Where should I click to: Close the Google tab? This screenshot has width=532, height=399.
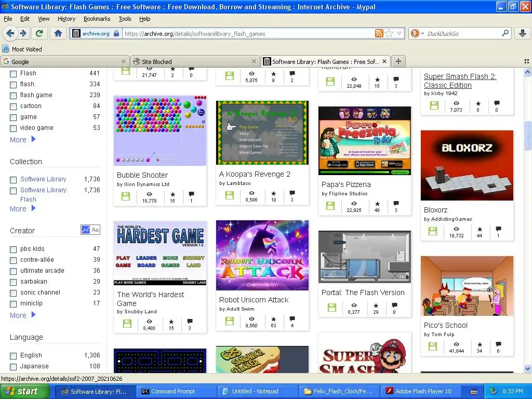(124, 61)
